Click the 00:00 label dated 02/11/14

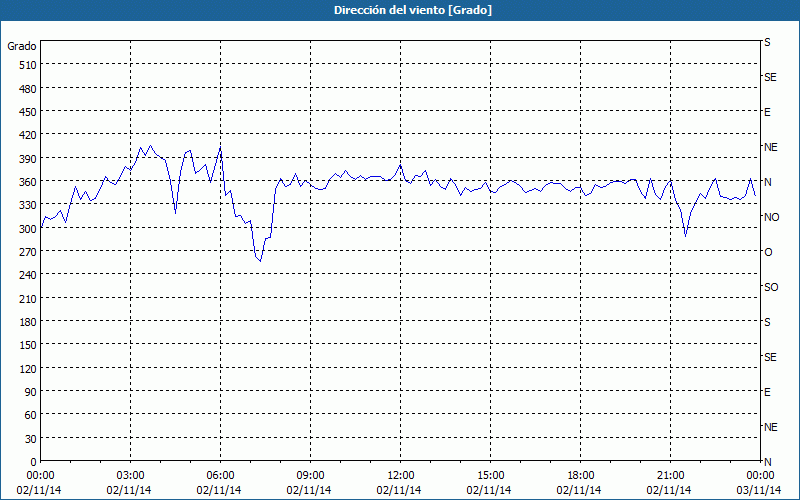coord(40,476)
